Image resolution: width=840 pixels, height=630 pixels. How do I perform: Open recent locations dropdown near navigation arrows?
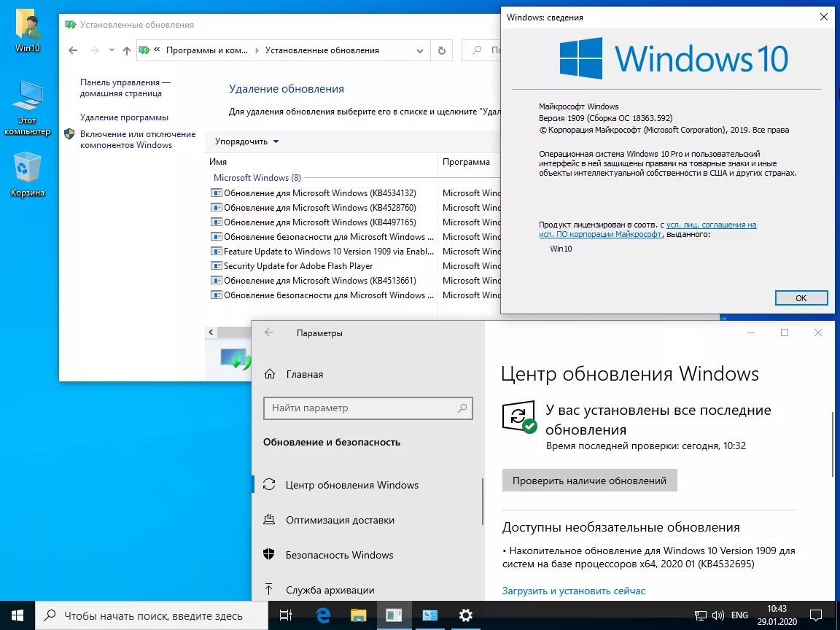[x=112, y=50]
